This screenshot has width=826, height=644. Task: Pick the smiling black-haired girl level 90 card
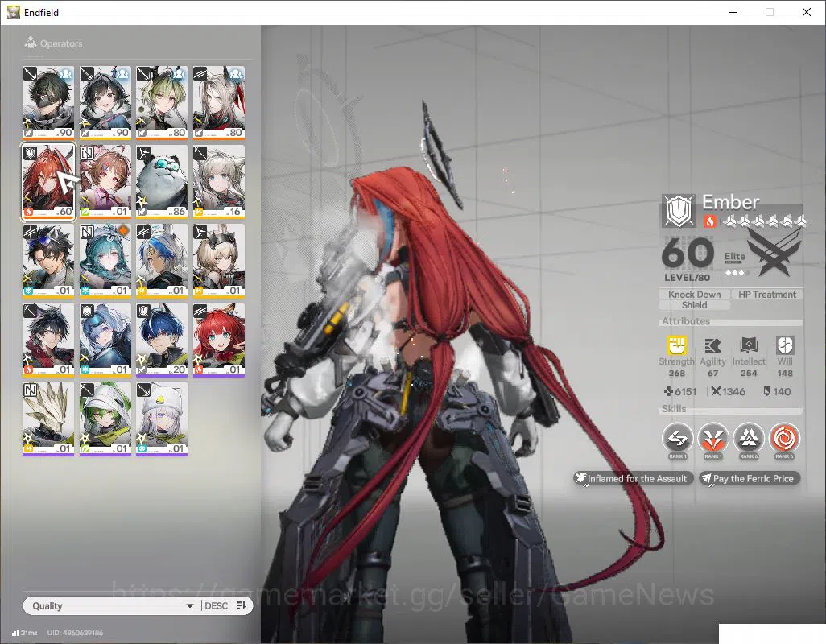[105, 103]
